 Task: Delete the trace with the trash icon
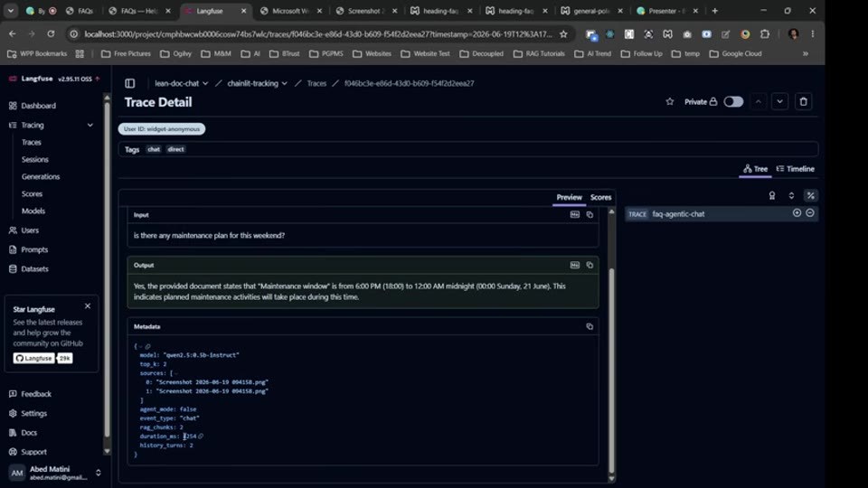(x=803, y=102)
